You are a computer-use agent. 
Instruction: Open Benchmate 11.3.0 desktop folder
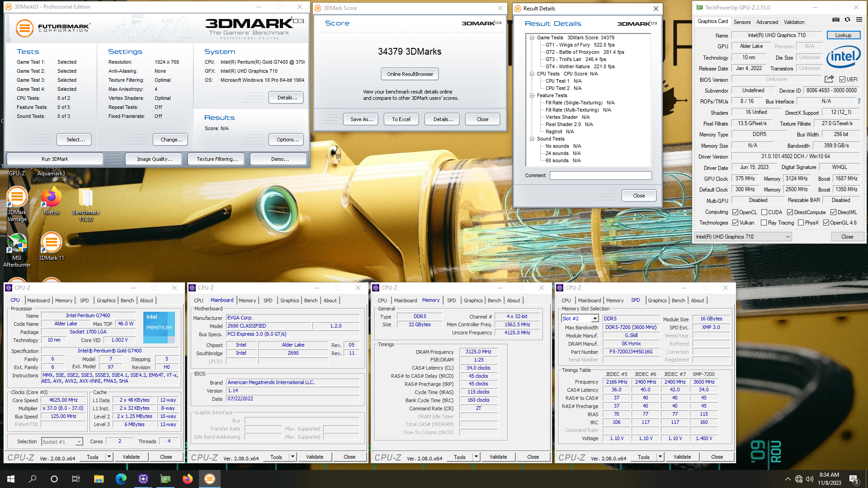tap(86, 204)
